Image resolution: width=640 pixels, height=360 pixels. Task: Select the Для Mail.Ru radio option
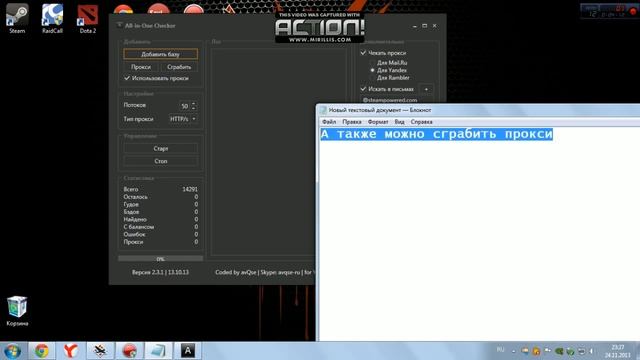pos(372,63)
